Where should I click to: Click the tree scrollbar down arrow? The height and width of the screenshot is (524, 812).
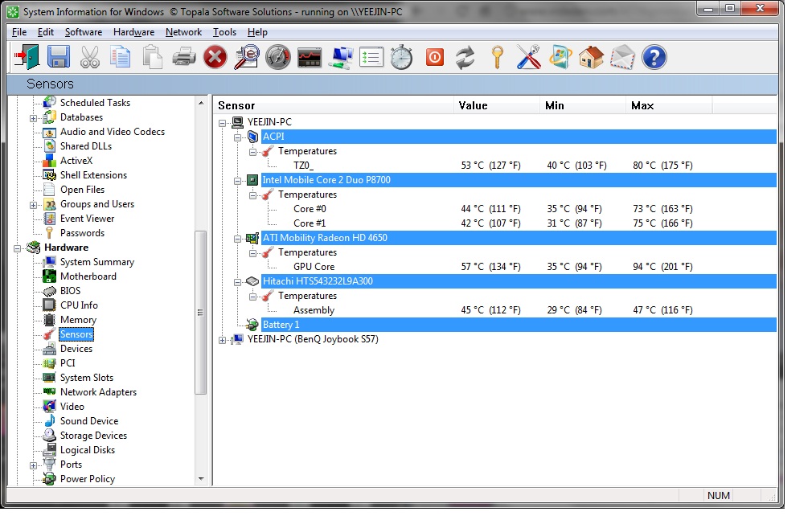[201, 479]
